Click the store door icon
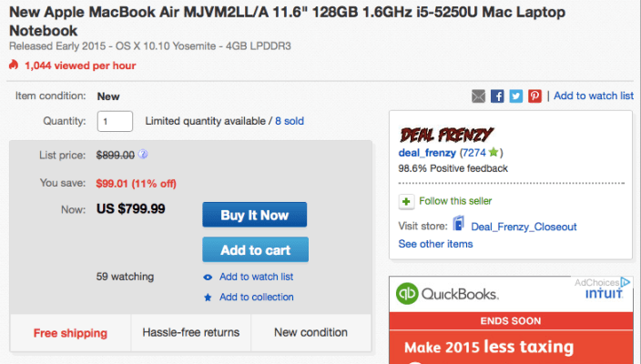 (x=458, y=226)
